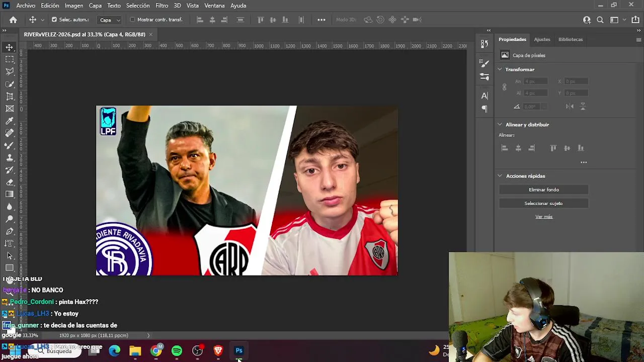Go to Photoshop Home screen
This screenshot has height=362, width=644.
(13, 20)
